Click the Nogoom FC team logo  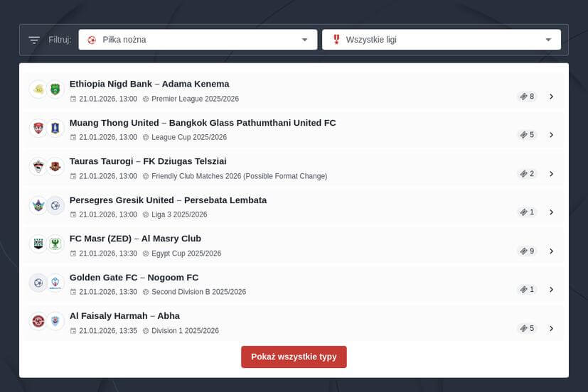point(55,283)
